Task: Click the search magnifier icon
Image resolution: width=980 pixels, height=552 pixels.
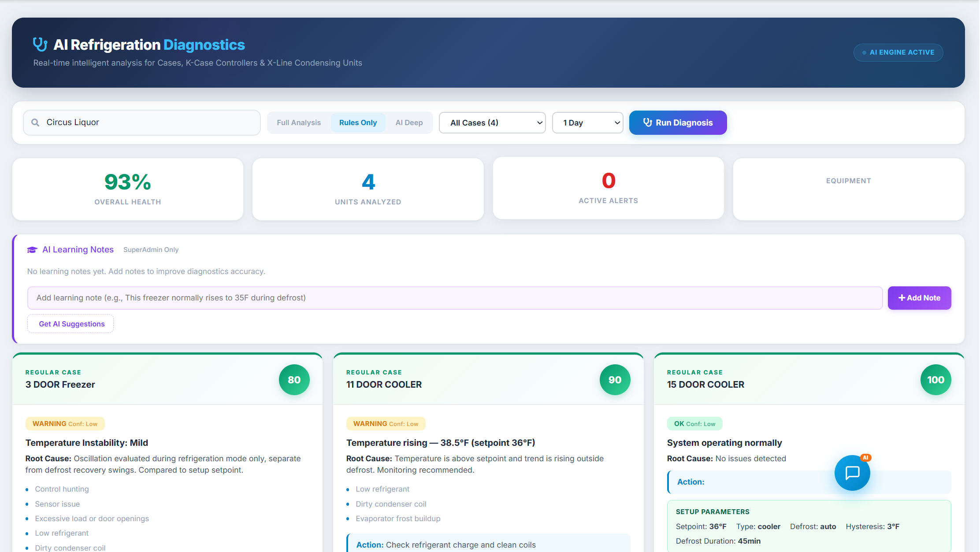Action: (x=35, y=122)
